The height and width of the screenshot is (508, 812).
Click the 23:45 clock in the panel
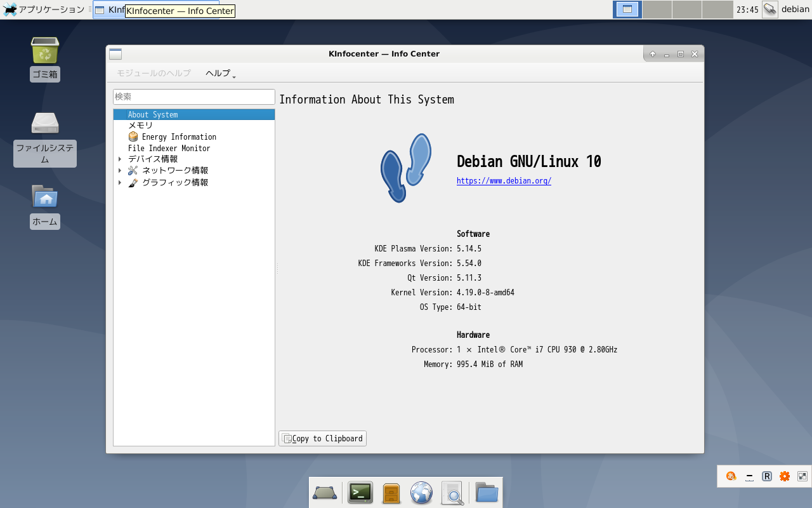[747, 10]
